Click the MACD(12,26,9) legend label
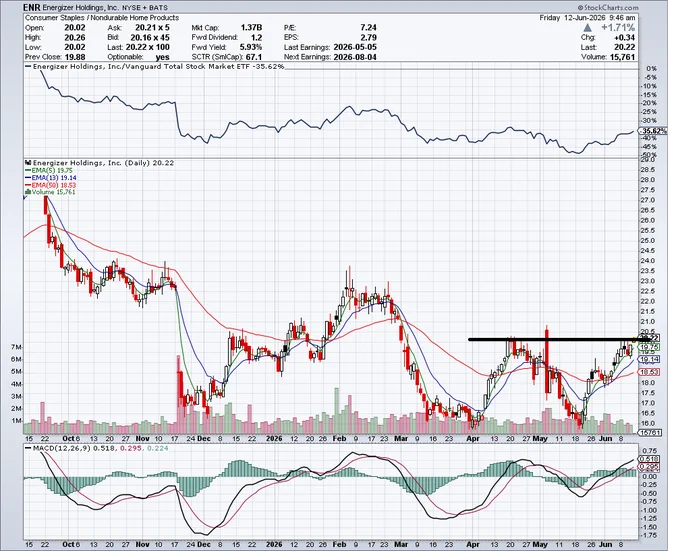 62,448
